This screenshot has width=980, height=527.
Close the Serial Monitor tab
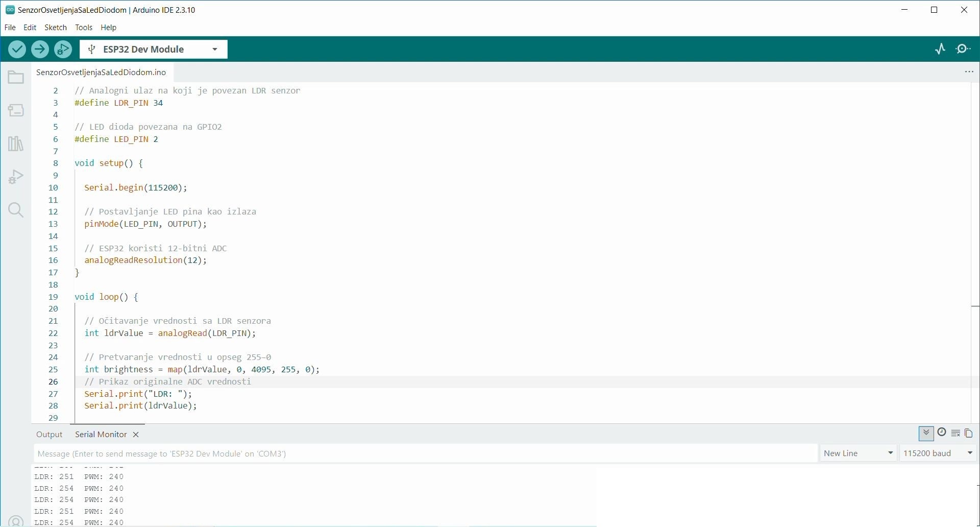(x=136, y=435)
